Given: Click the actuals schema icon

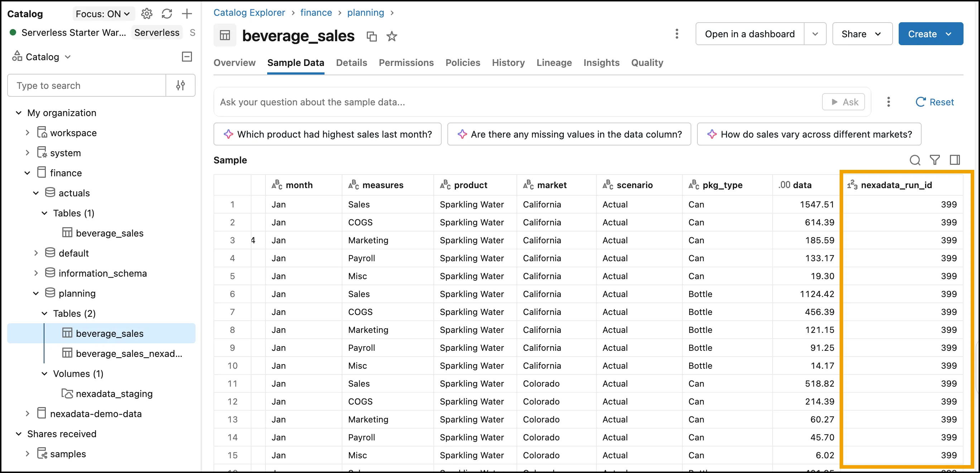Looking at the screenshot, I should pyautogui.click(x=50, y=192).
